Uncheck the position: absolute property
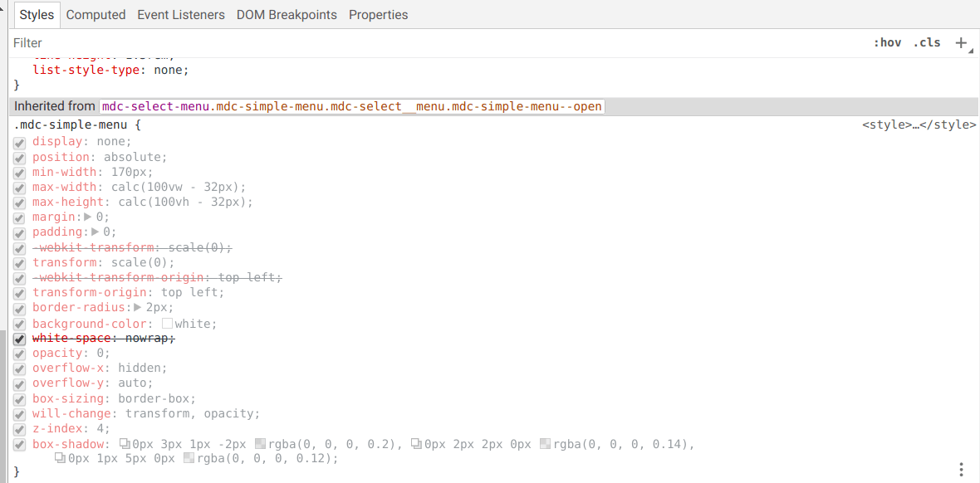980x483 pixels. coord(19,158)
